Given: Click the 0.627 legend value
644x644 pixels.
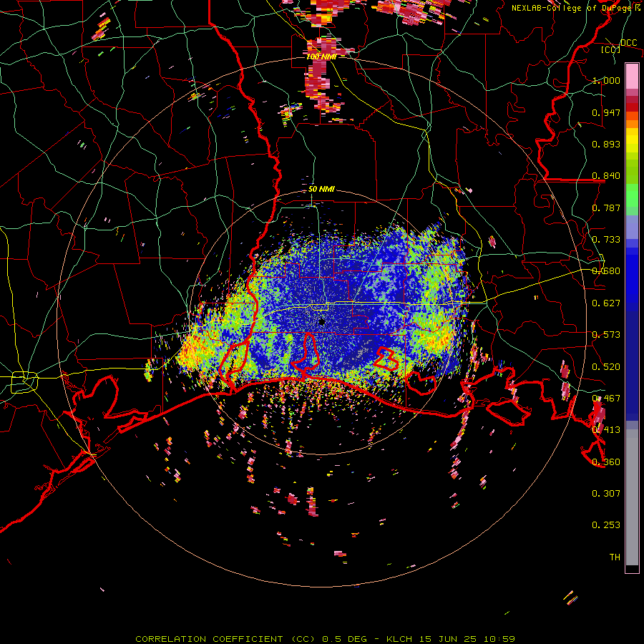Looking at the screenshot, I should tap(606, 303).
